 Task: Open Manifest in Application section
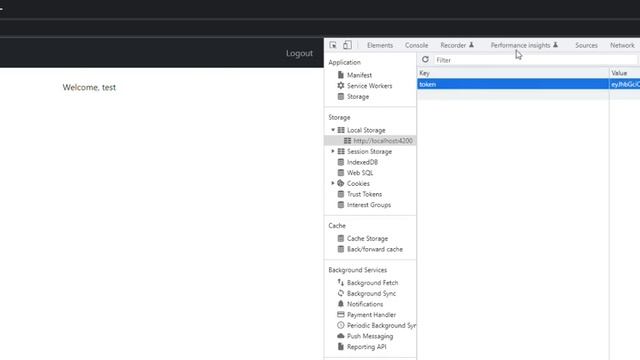(x=359, y=75)
